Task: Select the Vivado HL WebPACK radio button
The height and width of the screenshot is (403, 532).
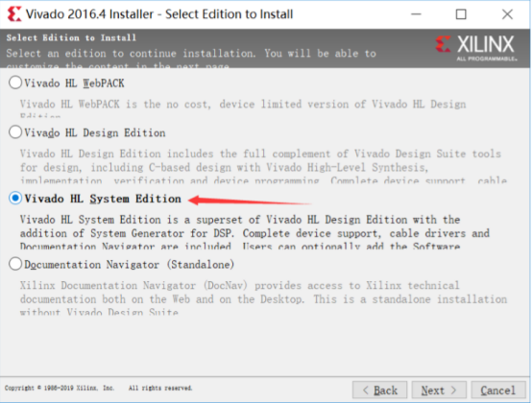Action: coord(15,83)
